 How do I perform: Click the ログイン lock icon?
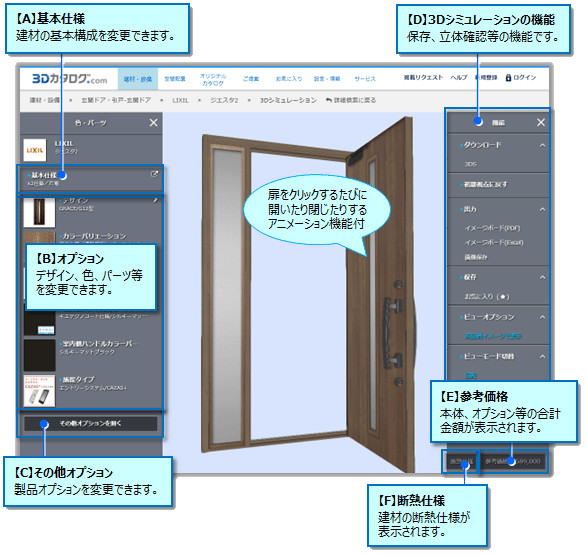point(508,78)
